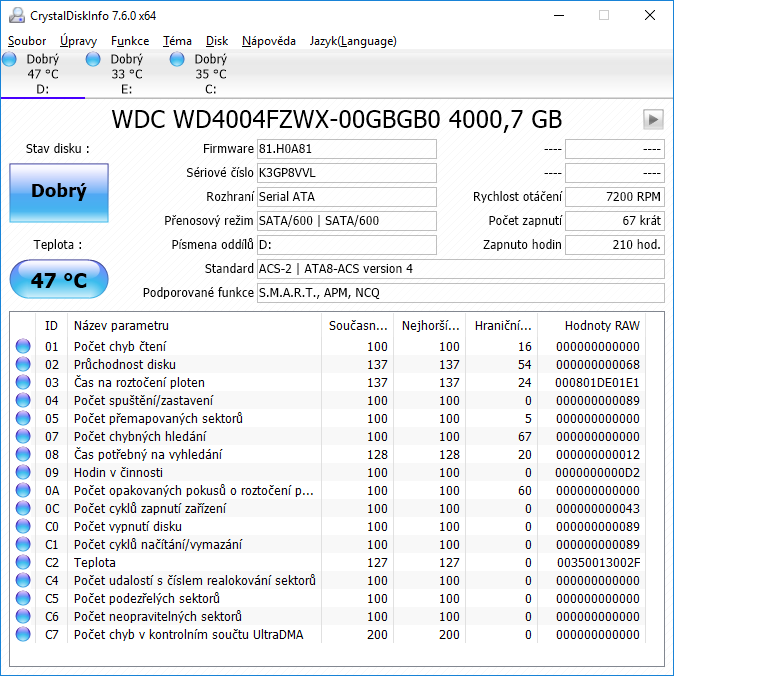
Task: Click status icon of attribute 02 row
Action: tap(23, 364)
